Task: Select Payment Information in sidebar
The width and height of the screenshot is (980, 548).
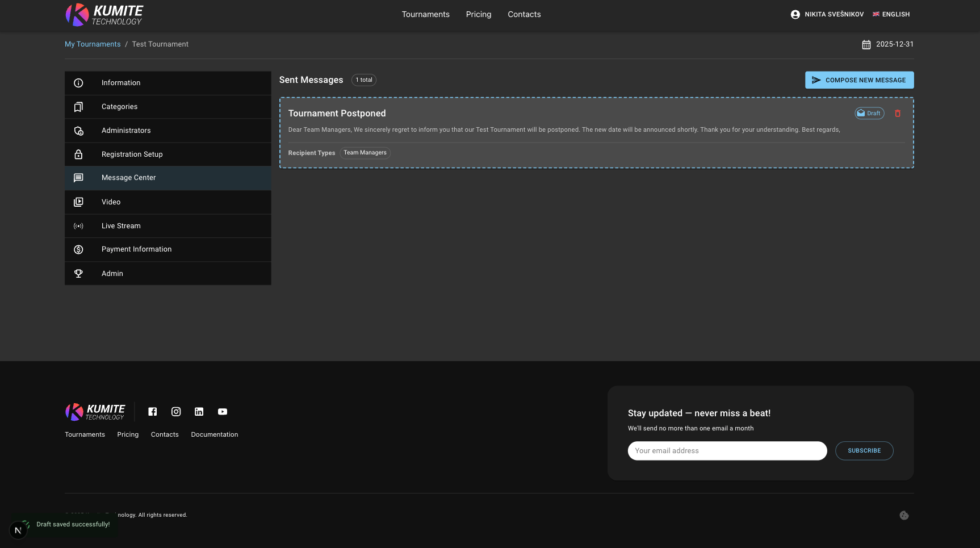Action: pos(136,249)
